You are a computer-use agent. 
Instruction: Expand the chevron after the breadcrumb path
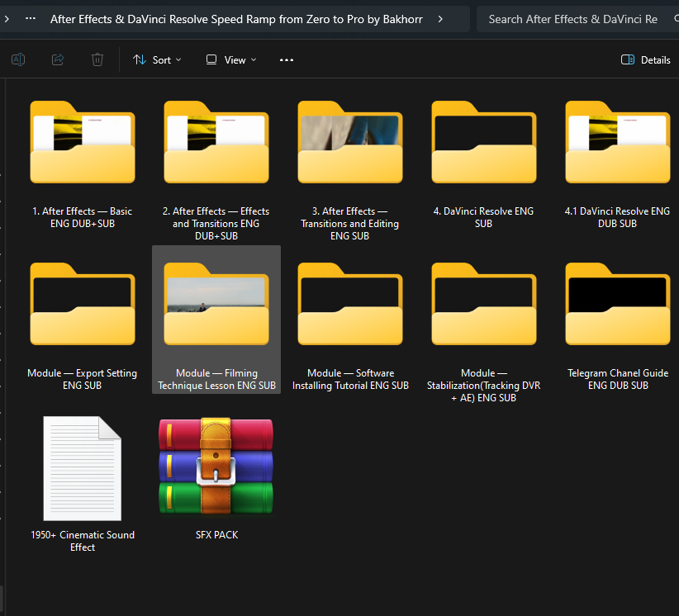pyautogui.click(x=439, y=19)
